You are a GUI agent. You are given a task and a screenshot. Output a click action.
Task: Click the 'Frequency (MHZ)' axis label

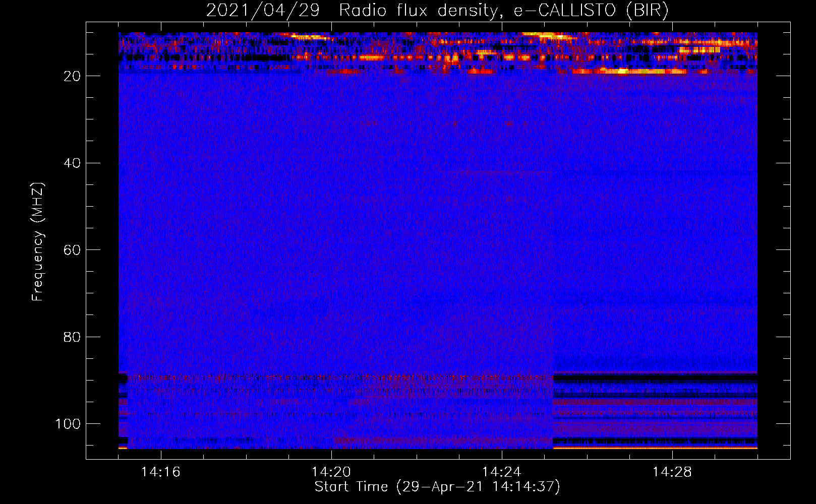[38, 241]
